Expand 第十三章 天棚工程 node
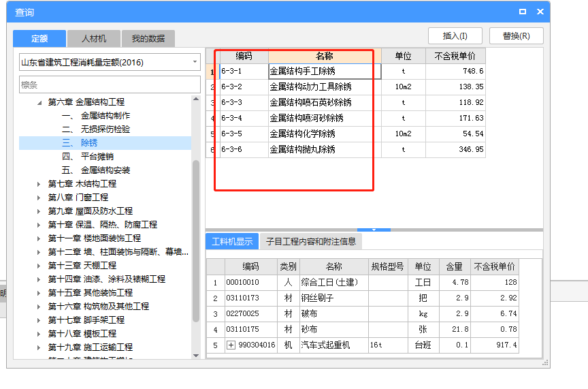 tap(39, 266)
